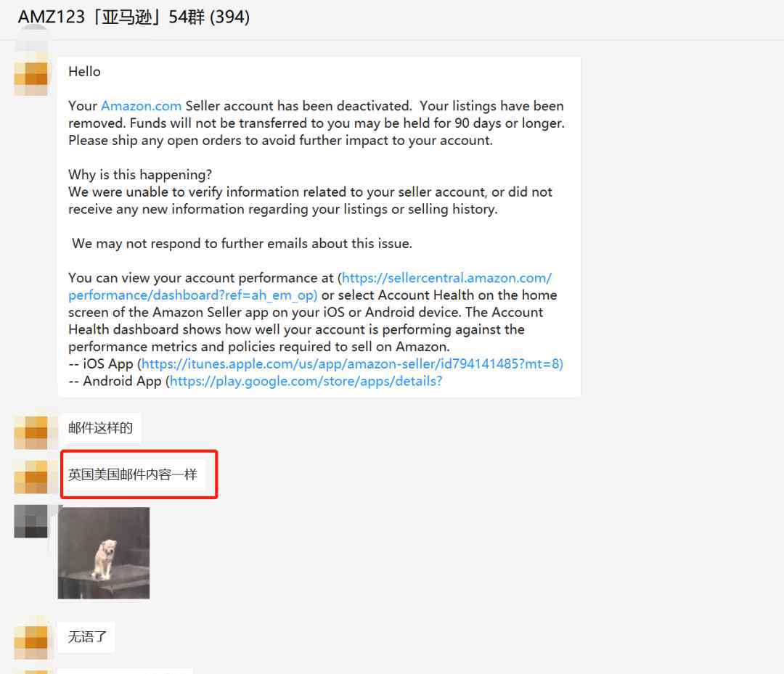Click 'We may not respond to further emails' sentence
This screenshot has width=784, height=674.
click(242, 243)
